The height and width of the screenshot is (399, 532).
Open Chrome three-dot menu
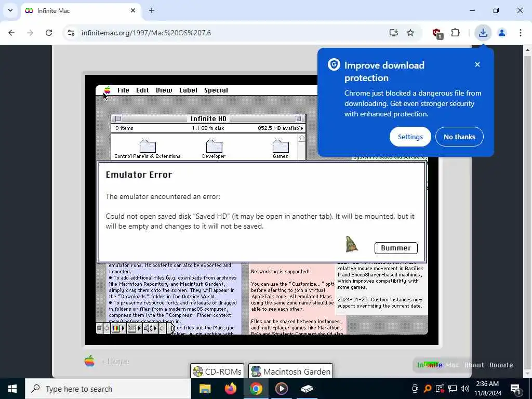(x=521, y=33)
